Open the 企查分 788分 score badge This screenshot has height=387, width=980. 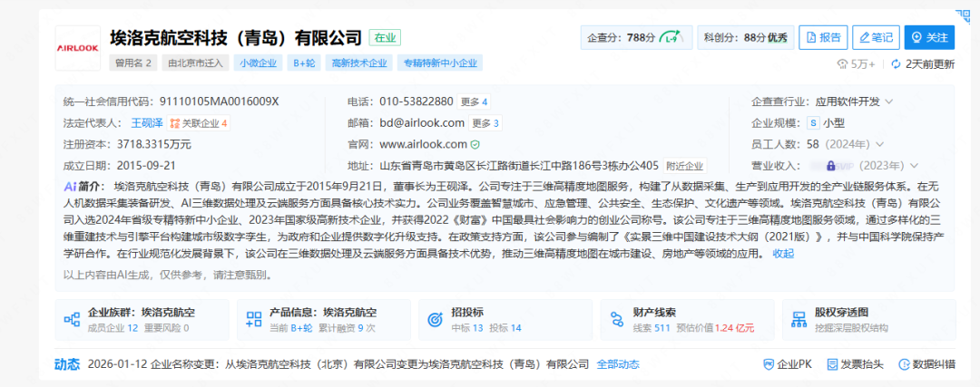coord(637,37)
